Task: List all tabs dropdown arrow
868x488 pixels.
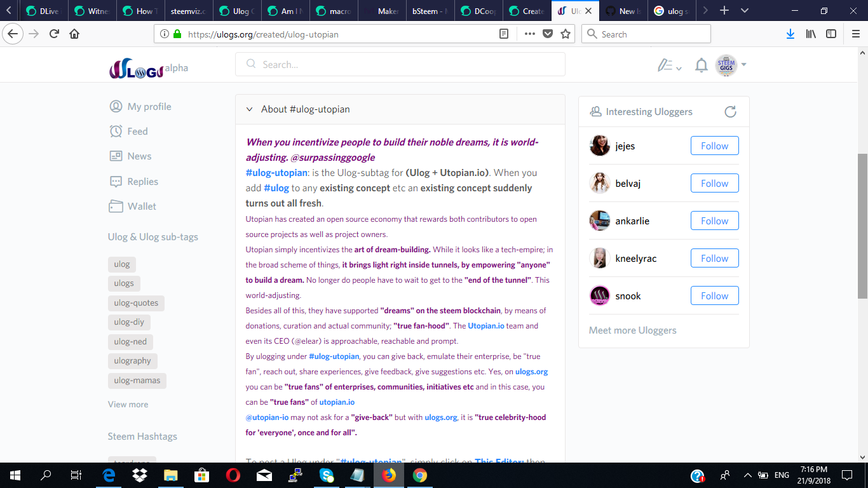Action: pos(745,11)
